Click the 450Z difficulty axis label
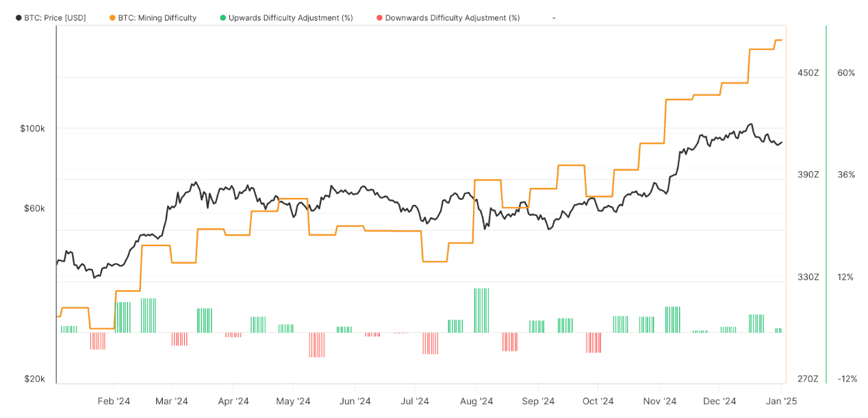The height and width of the screenshot is (418, 868). coord(808,73)
